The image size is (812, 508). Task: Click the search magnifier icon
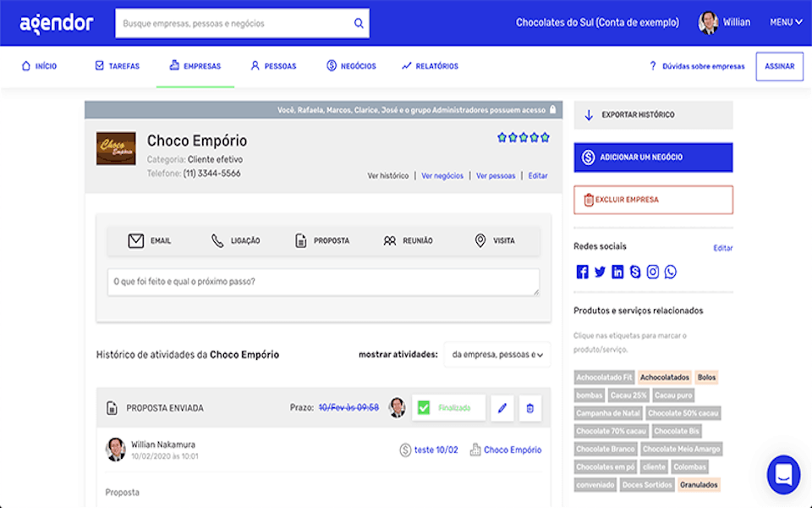click(359, 24)
